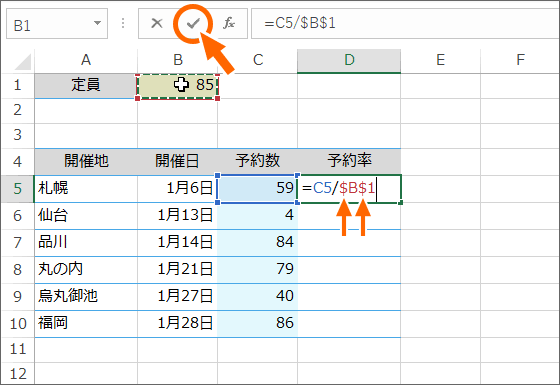
Task: Select row 12 header
Action: (x=18, y=374)
